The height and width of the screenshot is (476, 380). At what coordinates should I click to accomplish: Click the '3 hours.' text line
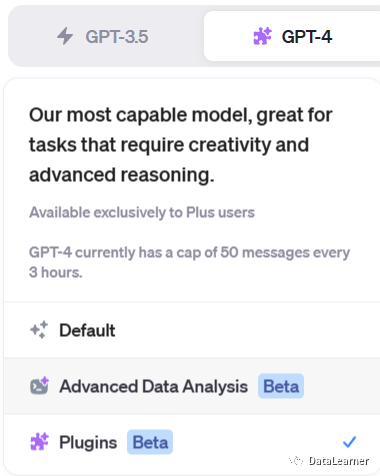click(x=56, y=272)
